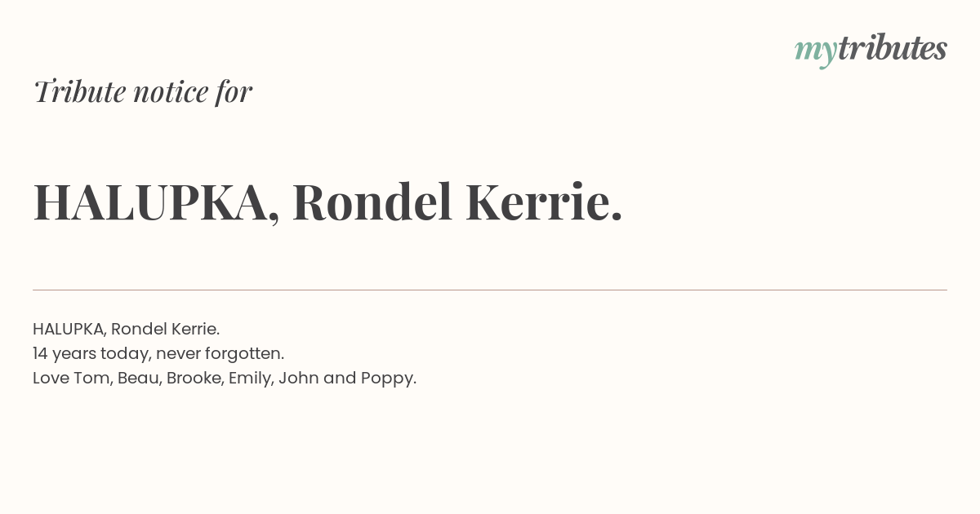The width and height of the screenshot is (980, 514).
Task: Click the dark "tributes" part of logo
Action: pyautogui.click(x=893, y=50)
